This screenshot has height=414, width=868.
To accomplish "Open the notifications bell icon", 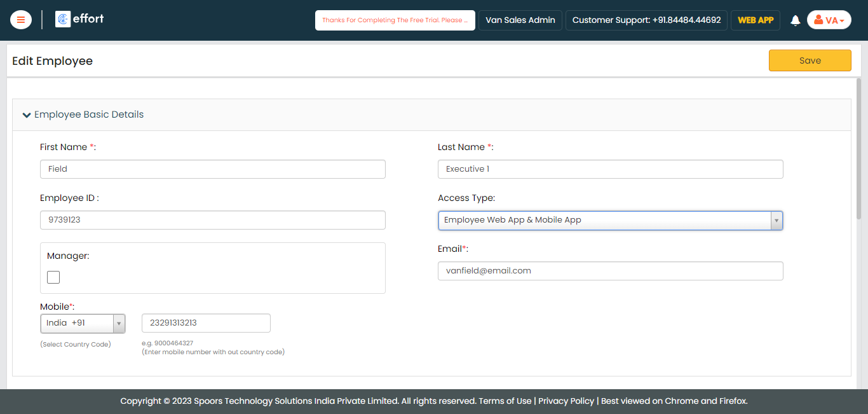I will pyautogui.click(x=795, y=20).
